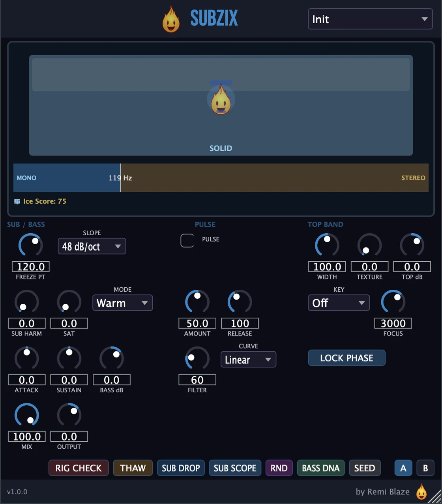Click the FREEZE PT value field 120.0
The width and height of the screenshot is (442, 504).
point(31,267)
